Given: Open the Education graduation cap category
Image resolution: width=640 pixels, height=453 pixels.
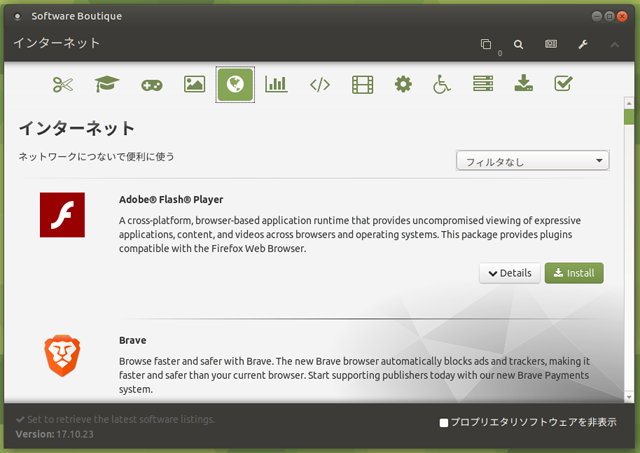Looking at the screenshot, I should pos(107,84).
